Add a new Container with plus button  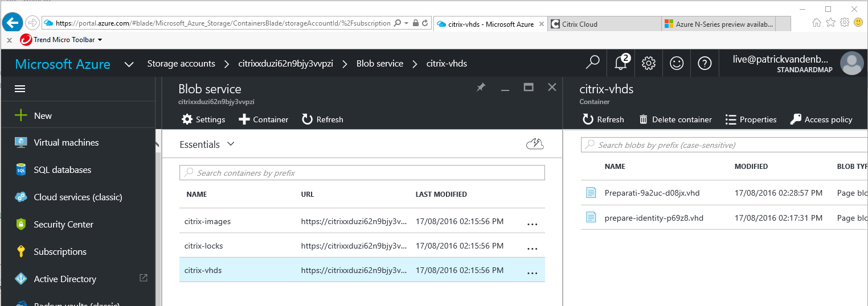point(263,119)
